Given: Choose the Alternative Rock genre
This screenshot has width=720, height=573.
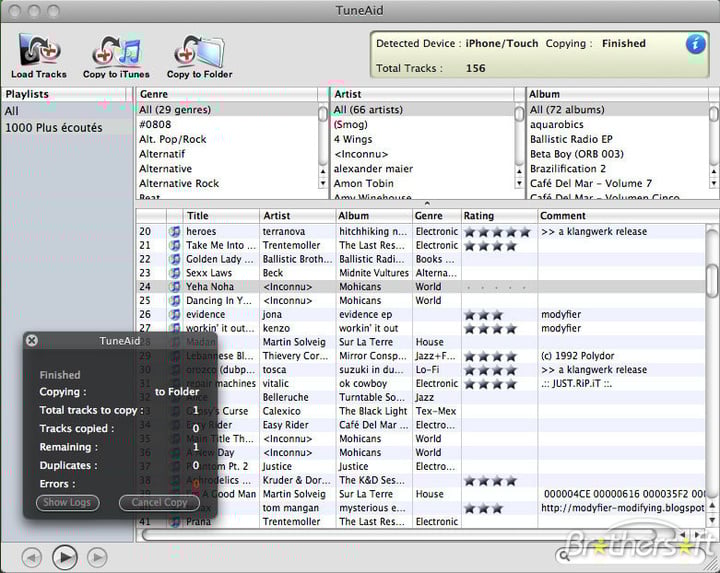Looking at the screenshot, I should coord(227,183).
